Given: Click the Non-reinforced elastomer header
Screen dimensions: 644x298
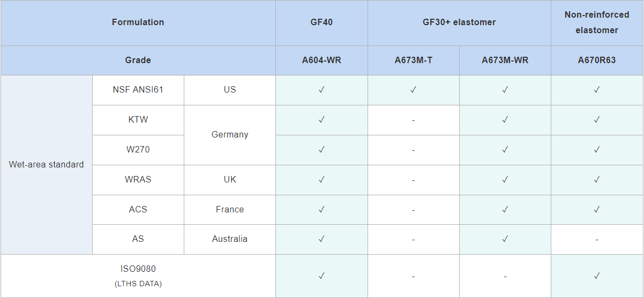Looking at the screenshot, I should [597, 22].
